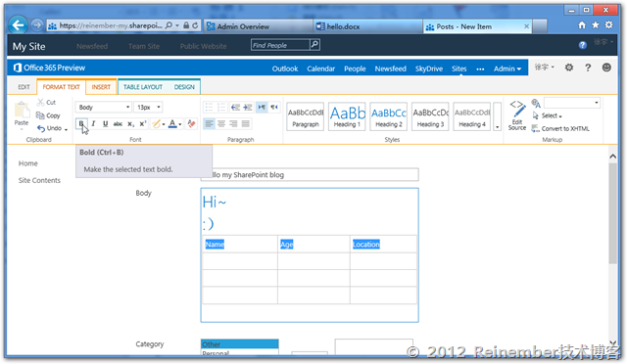Apply the Heading 3 style
Viewport: 627px width, 364px height.
(x=430, y=116)
